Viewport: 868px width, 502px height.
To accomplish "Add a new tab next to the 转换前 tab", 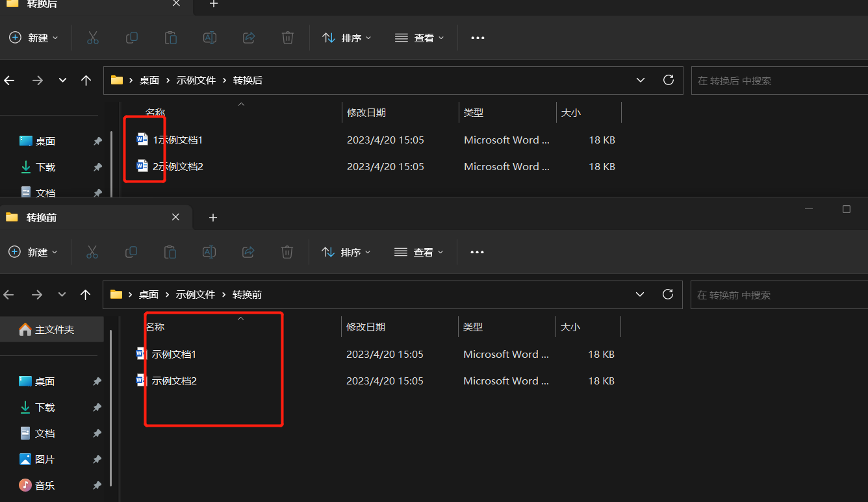I will tap(213, 218).
